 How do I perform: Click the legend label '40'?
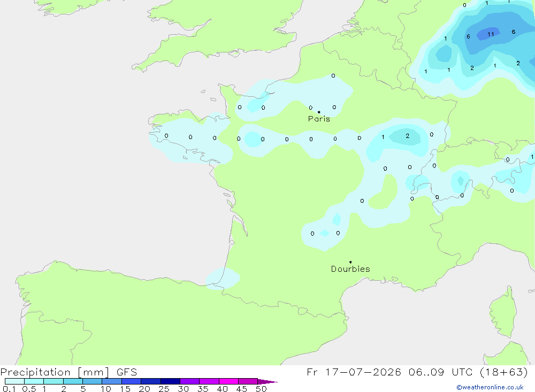tap(222, 389)
